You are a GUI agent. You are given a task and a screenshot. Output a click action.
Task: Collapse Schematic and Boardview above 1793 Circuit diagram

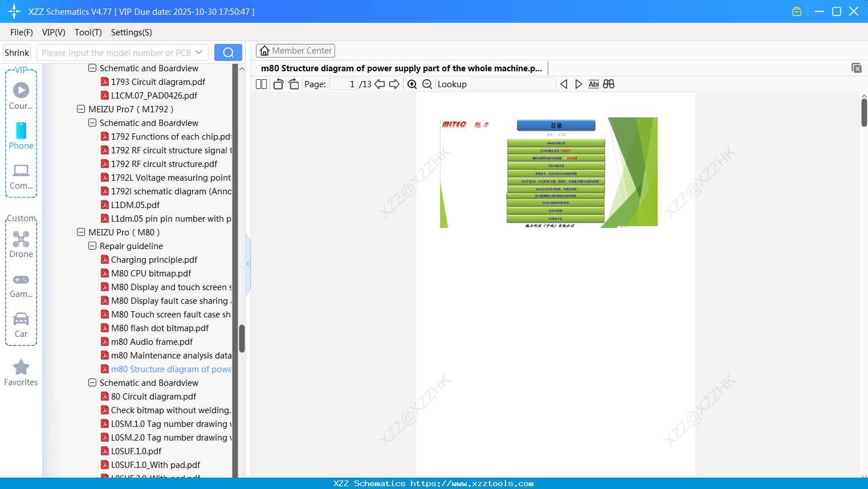point(92,68)
